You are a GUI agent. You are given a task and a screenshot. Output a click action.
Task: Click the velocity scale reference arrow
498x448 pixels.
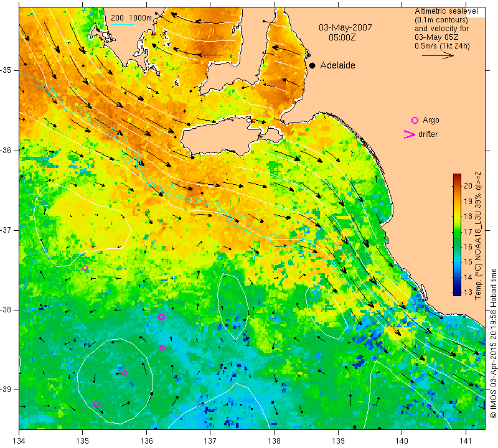tap(438, 55)
